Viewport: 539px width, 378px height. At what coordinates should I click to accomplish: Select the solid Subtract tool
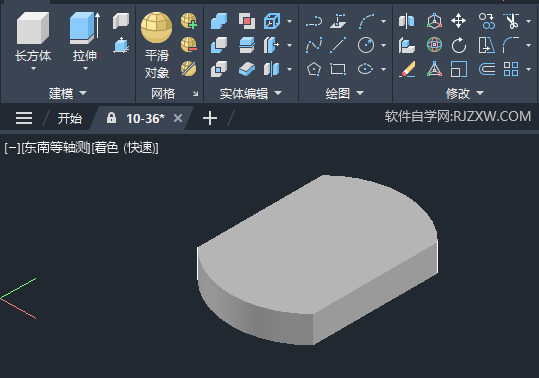click(x=219, y=45)
